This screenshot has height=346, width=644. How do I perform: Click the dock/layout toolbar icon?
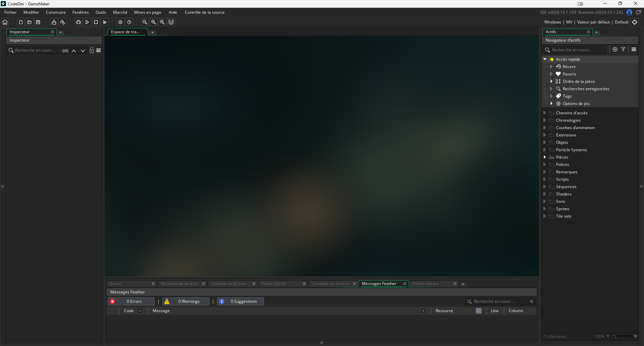171,22
